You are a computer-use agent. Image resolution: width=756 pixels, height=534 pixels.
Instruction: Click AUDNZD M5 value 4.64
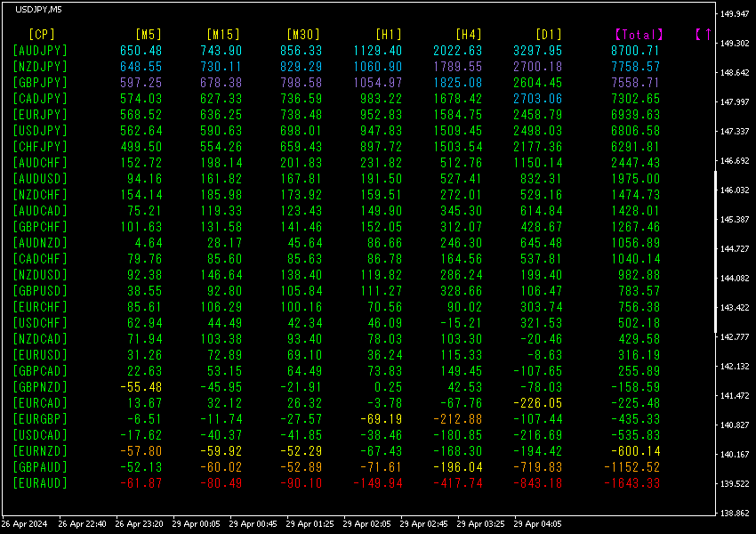148,243
